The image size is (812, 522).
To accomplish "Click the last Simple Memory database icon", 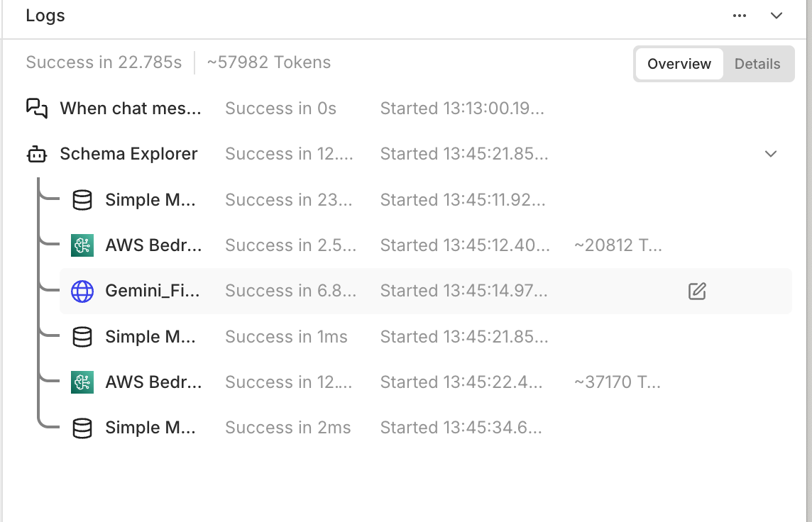I will 82,428.
